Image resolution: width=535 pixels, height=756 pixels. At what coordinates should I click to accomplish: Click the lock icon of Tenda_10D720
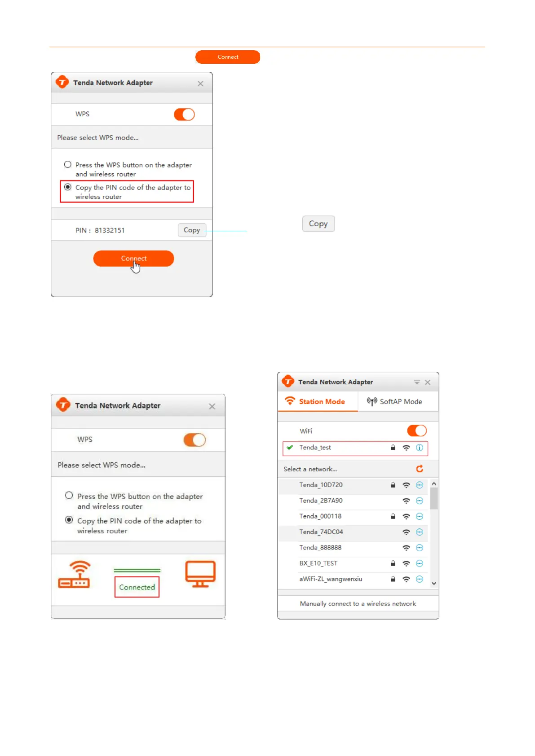tap(393, 485)
